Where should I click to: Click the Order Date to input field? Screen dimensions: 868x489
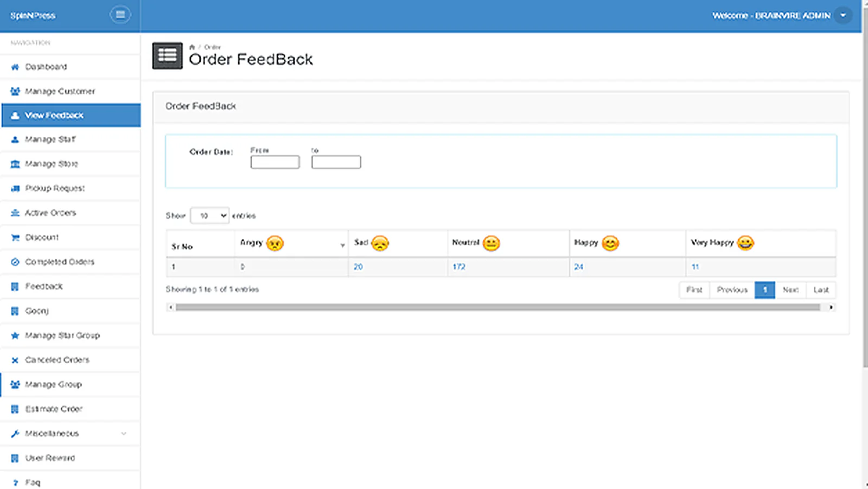[x=336, y=162]
